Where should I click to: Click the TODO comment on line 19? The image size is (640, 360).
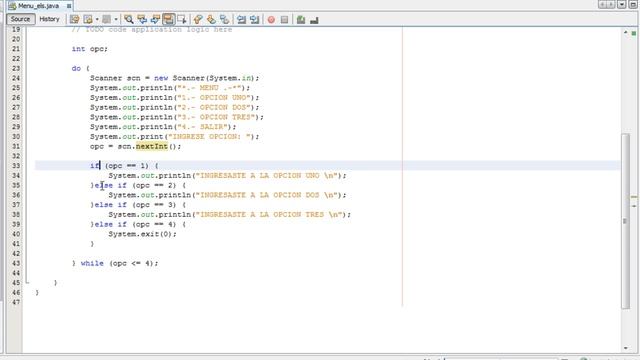tap(151, 29)
